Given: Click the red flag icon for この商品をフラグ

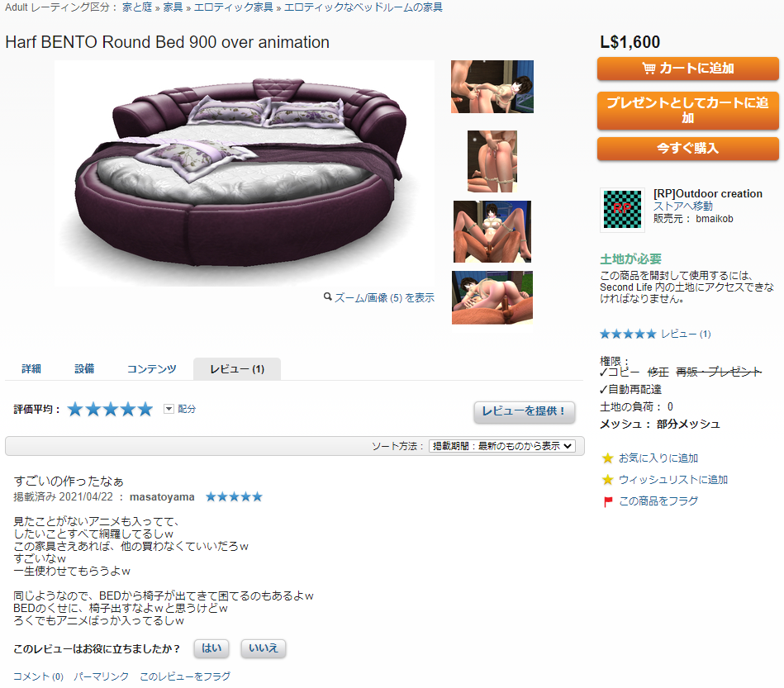Looking at the screenshot, I should 608,501.
